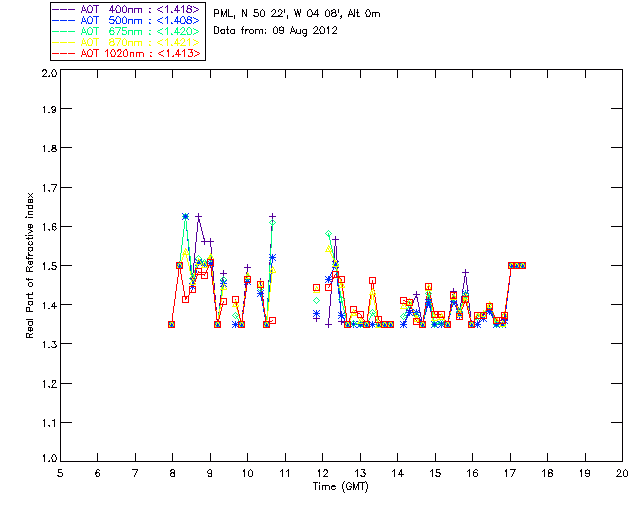Click the y-axis tick label 1.8
640x512 pixels.
tap(49, 148)
